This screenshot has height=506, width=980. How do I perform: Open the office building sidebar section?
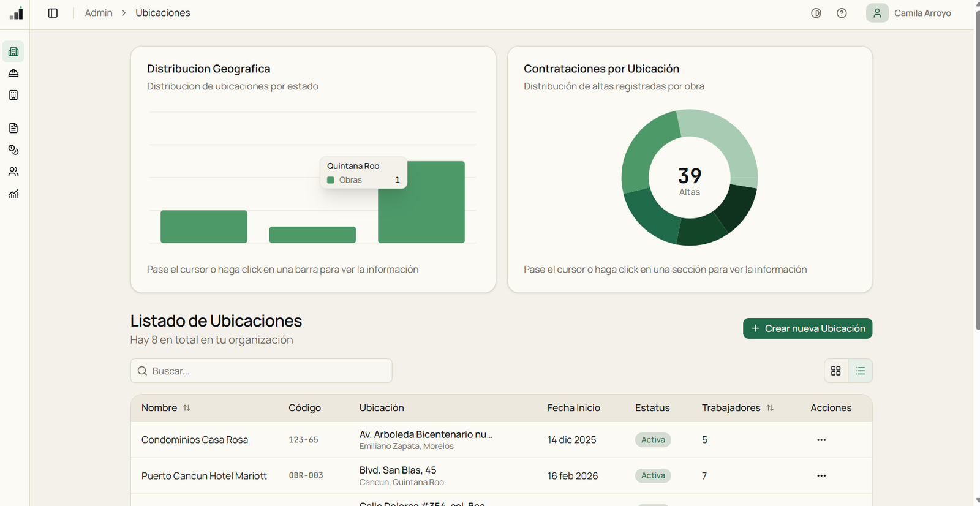tap(13, 95)
